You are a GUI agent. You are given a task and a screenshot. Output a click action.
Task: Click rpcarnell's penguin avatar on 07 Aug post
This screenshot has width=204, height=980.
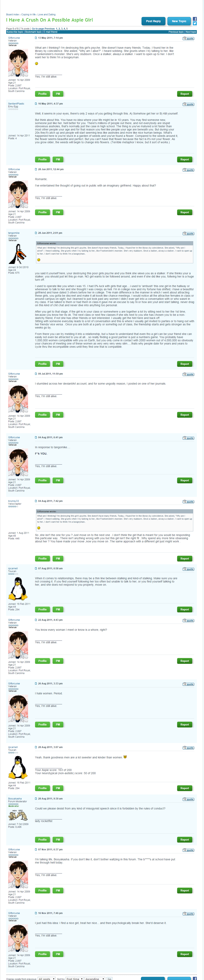coord(18,588)
